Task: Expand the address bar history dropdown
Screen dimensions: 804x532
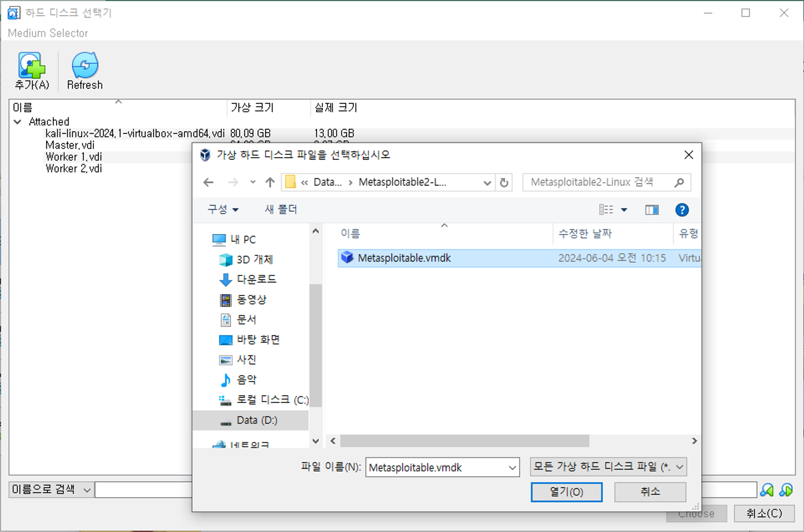Action: click(x=487, y=183)
